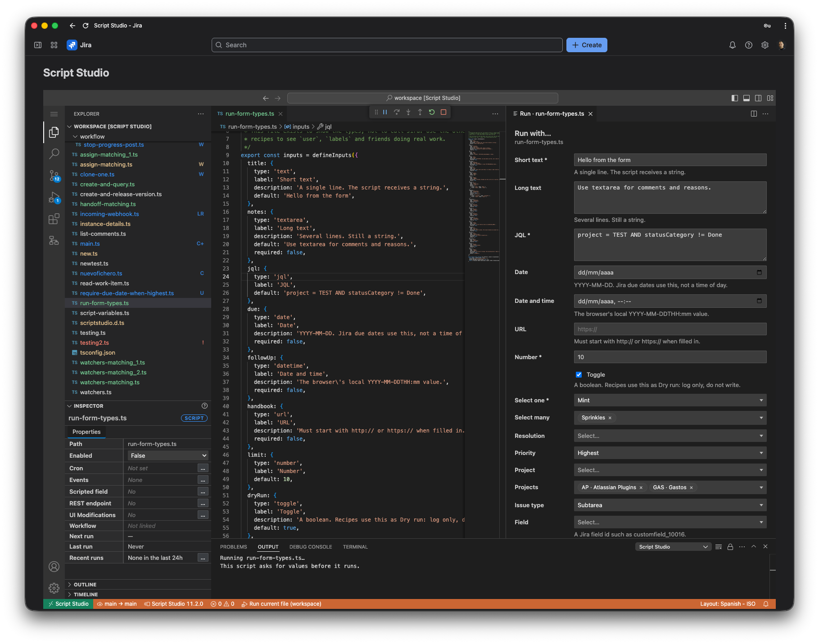819x644 pixels.
Task: Remove the Sprinkles tag from Select many
Action: (x=610, y=418)
